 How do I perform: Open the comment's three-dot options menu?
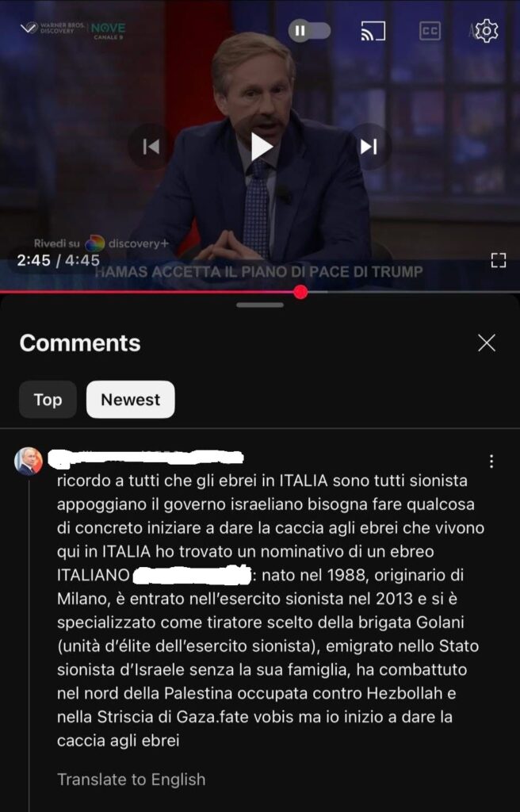[491, 462]
